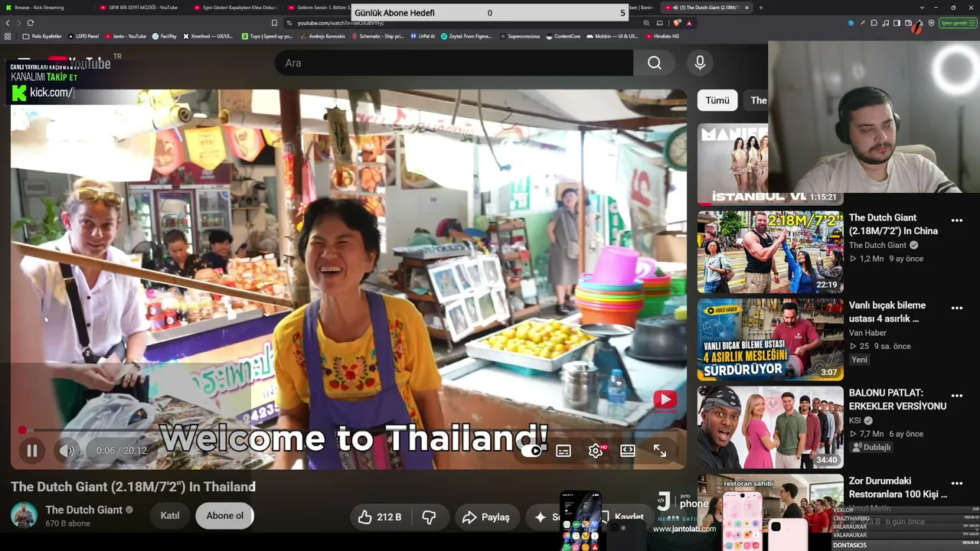
Task: Select the Tümü filter chip
Action: (717, 100)
